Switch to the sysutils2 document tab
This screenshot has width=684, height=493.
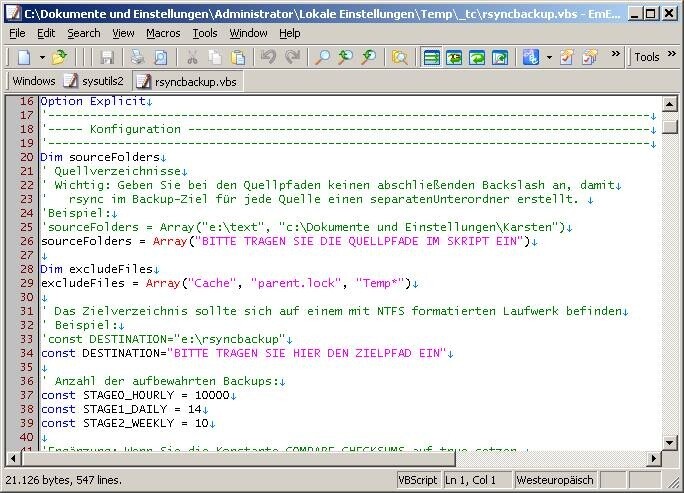[94, 81]
